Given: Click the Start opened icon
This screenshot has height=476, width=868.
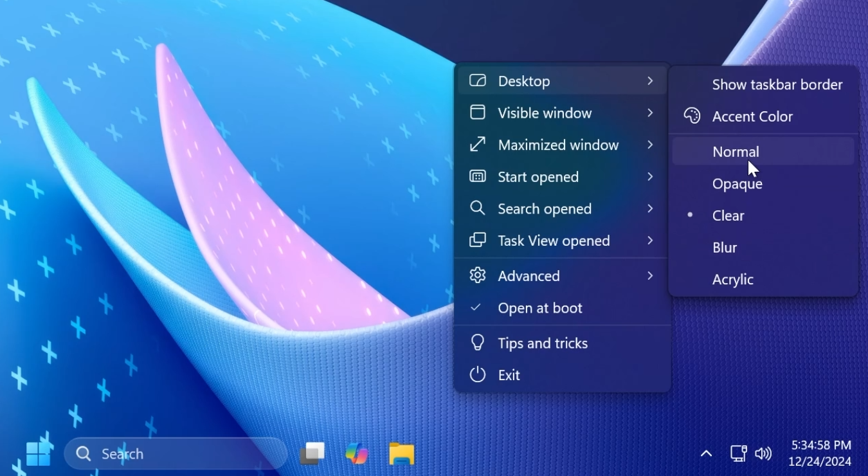Looking at the screenshot, I should (x=477, y=176).
